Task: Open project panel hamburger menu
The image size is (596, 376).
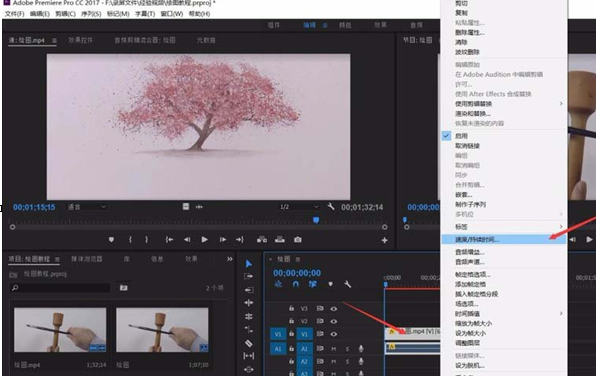Action: tap(57, 259)
